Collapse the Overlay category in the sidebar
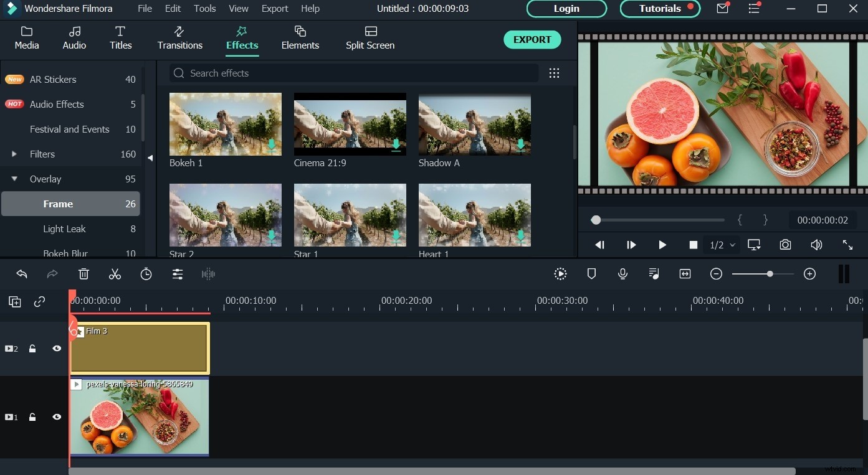 click(14, 179)
